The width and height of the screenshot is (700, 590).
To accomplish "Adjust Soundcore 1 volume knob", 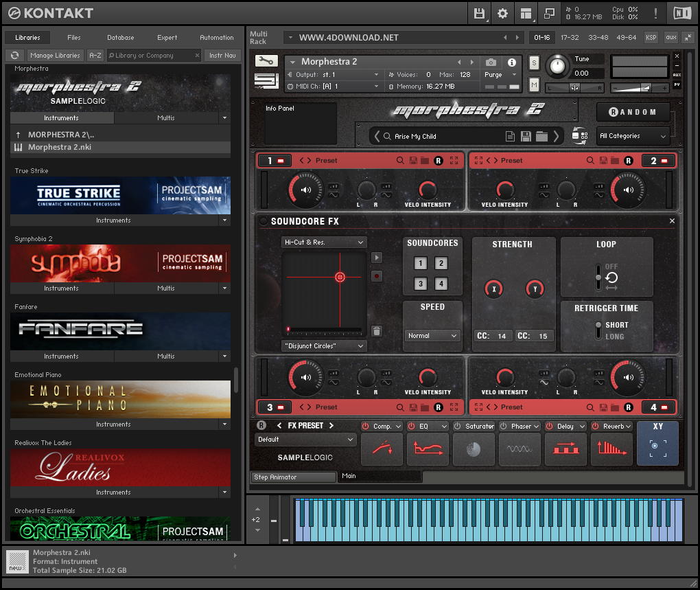I will tap(306, 190).
